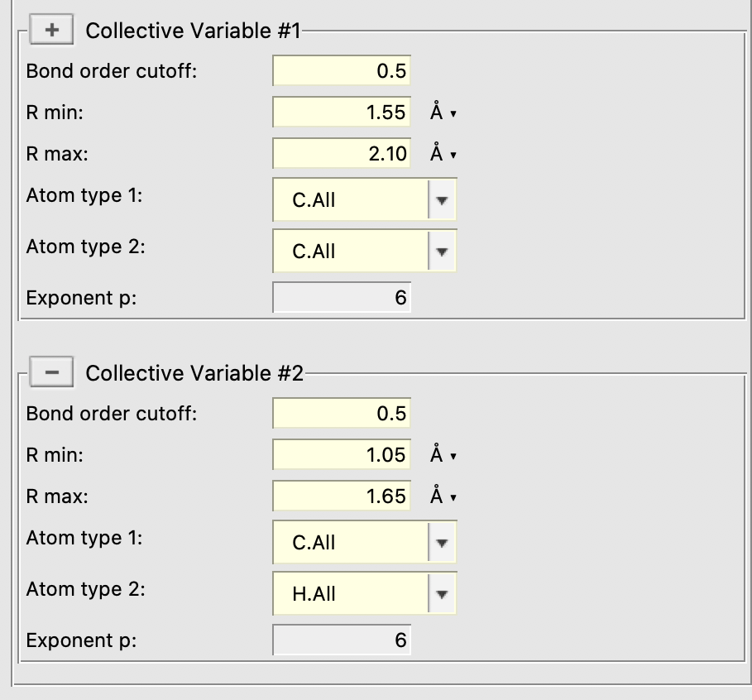Select the R min value 1.05
Screen dimensions: 752x700
[341, 454]
